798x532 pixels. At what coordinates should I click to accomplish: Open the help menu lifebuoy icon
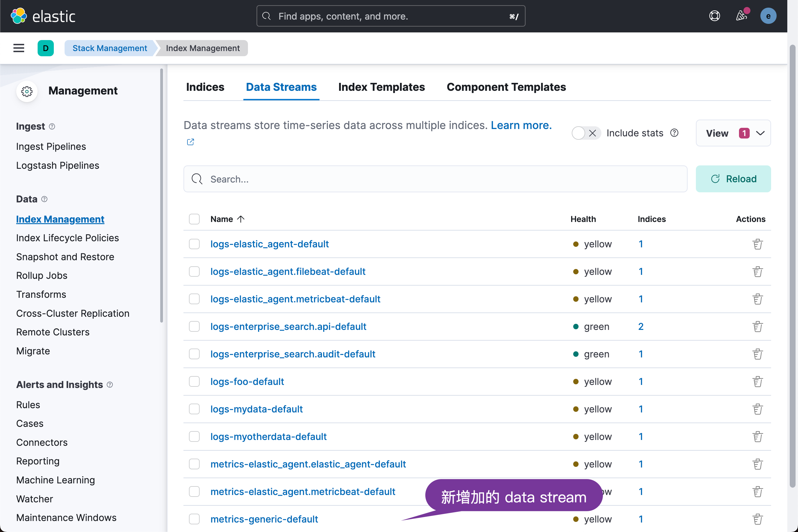click(x=714, y=16)
